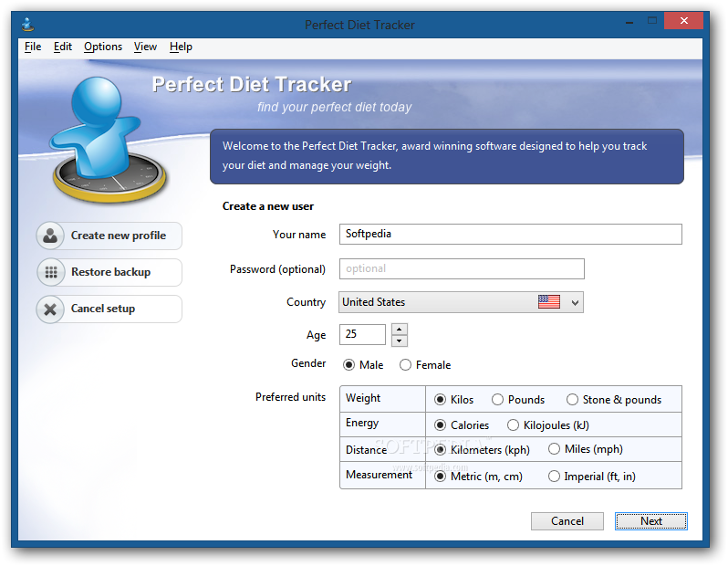Click the 'Measurement' row label
Viewport: 728px width, 566px height.
[379, 475]
